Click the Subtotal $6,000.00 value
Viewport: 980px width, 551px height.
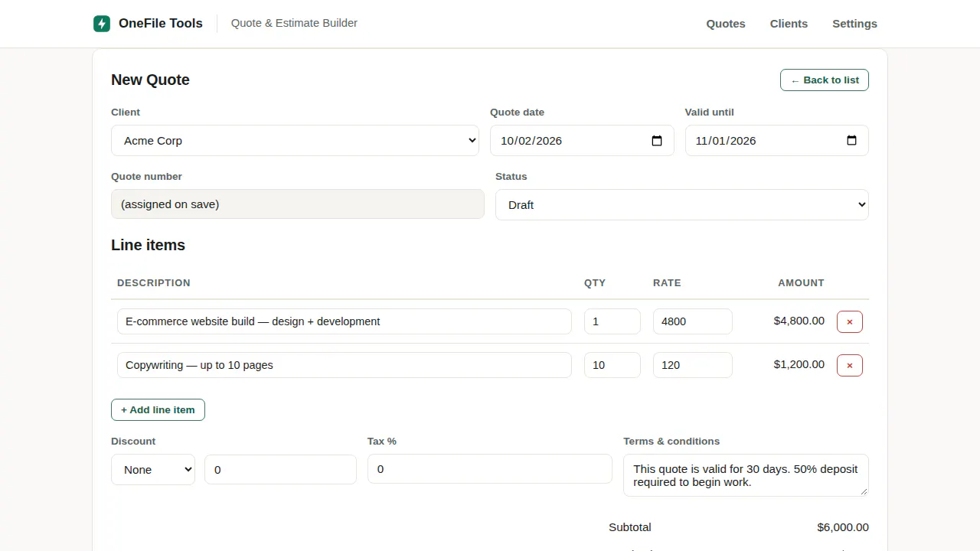click(x=843, y=527)
